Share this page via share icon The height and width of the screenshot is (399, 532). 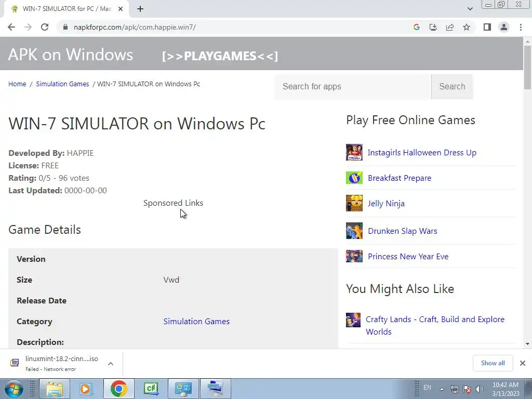tap(450, 27)
